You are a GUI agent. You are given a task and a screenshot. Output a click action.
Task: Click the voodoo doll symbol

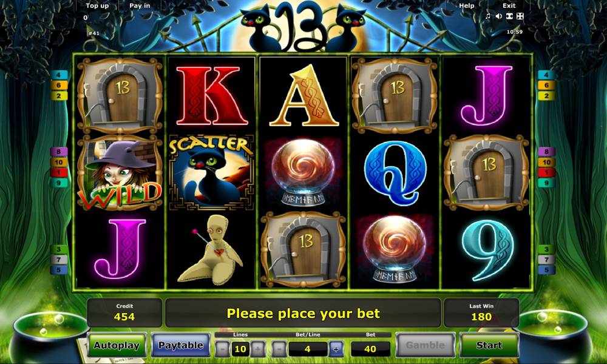click(211, 249)
